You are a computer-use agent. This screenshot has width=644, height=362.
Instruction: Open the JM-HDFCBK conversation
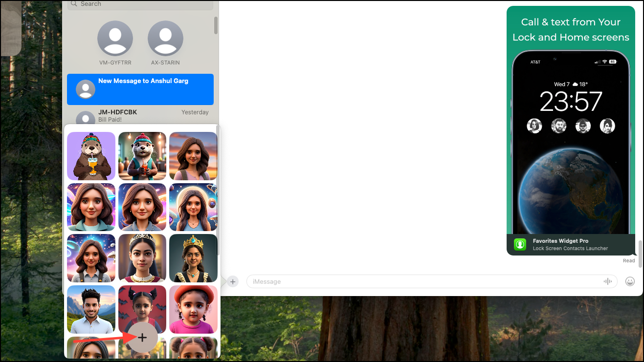(140, 116)
